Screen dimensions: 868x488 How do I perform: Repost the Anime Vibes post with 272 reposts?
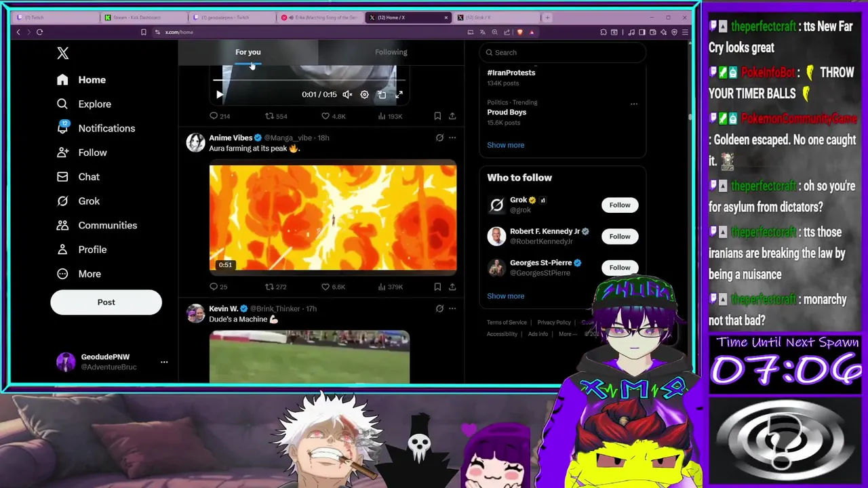pos(276,287)
